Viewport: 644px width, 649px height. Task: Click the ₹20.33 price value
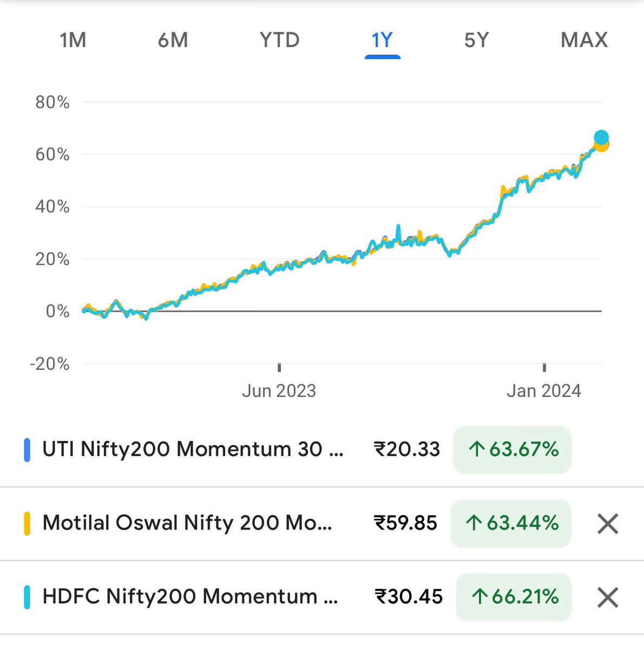[407, 449]
